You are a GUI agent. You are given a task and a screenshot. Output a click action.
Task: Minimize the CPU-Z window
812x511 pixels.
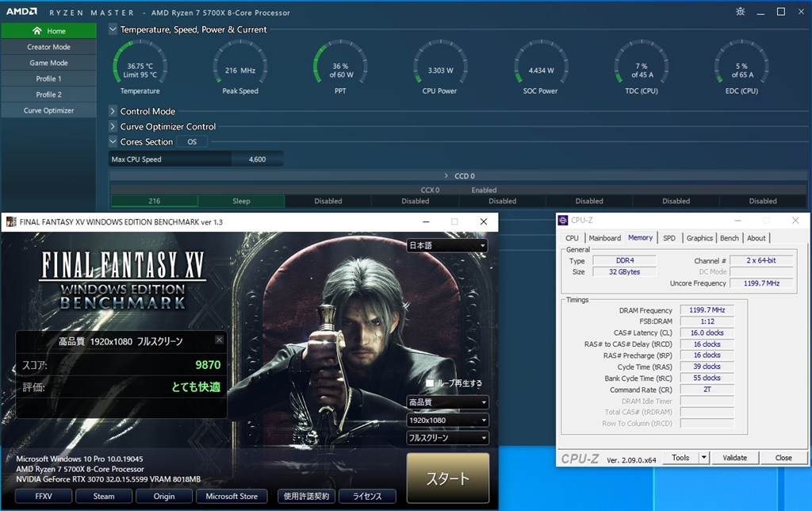click(x=738, y=221)
